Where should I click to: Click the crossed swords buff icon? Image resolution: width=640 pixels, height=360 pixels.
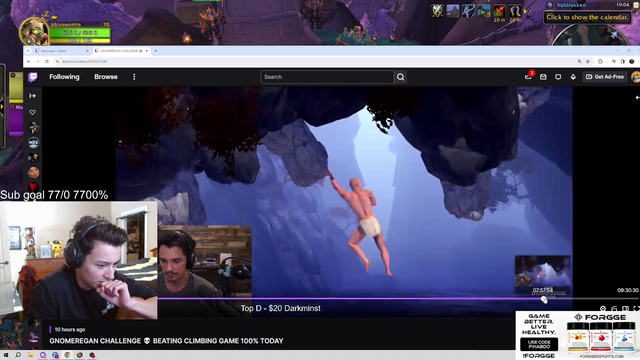click(x=437, y=11)
